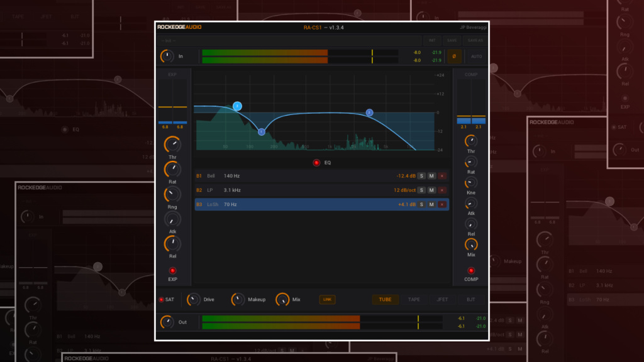Toggle the SAT section power LED
The image size is (644, 362).
162,300
